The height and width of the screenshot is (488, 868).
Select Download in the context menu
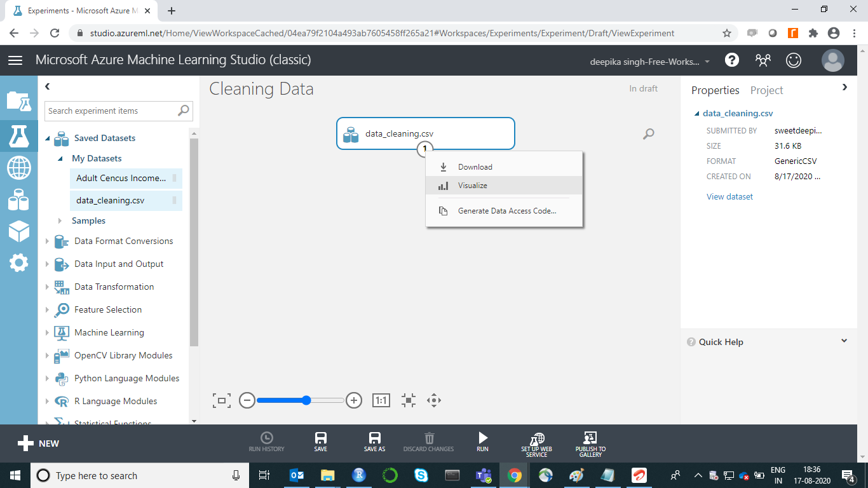pos(504,167)
